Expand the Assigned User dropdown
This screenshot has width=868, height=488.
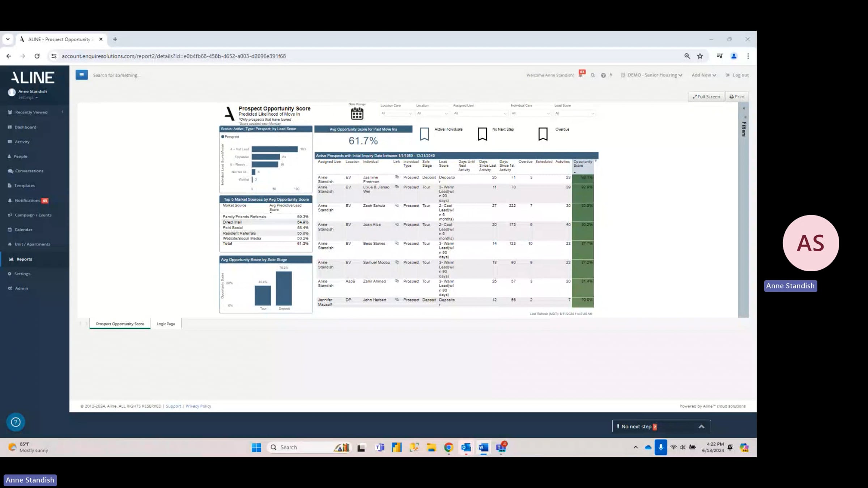(480, 114)
